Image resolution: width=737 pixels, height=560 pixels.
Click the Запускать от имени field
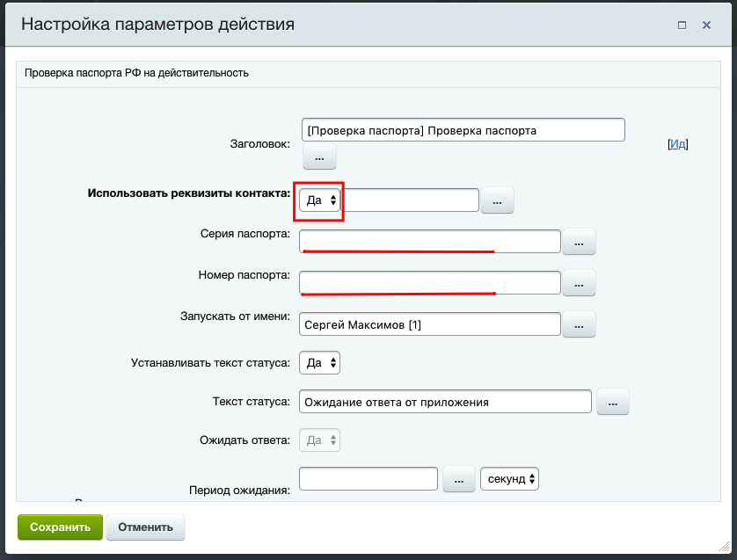429,324
